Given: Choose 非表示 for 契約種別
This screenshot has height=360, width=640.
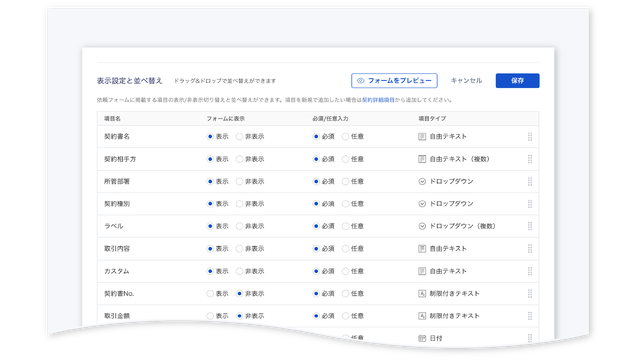Looking at the screenshot, I should 240,204.
